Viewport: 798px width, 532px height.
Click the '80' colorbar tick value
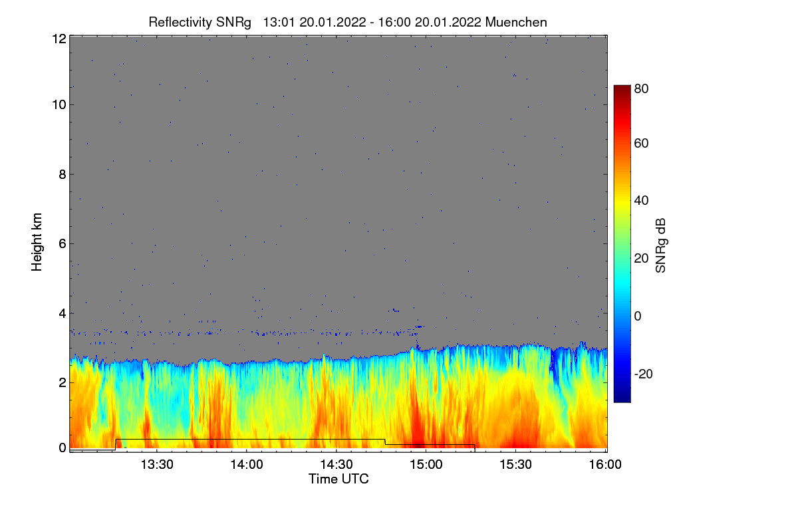tap(641, 87)
